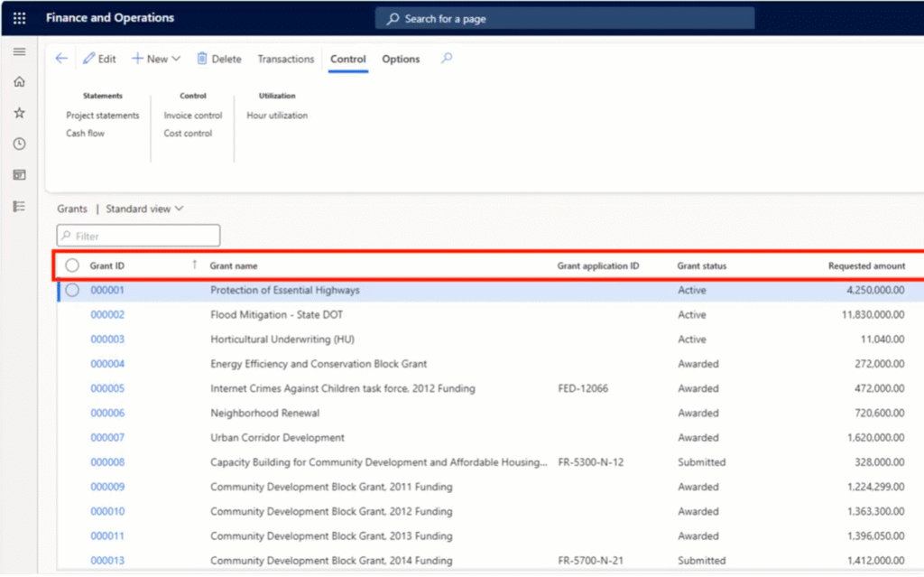This screenshot has width=924, height=577.
Task: Click the Invoice control option
Action: (192, 116)
